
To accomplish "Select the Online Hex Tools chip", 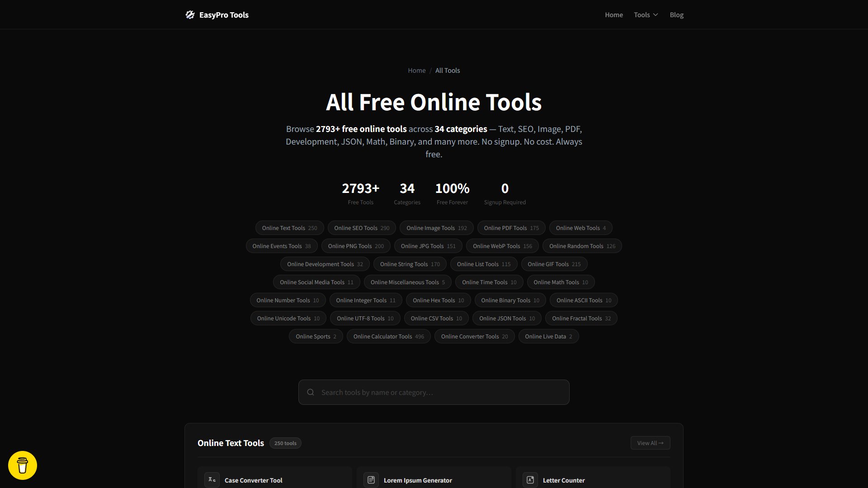I will (439, 300).
